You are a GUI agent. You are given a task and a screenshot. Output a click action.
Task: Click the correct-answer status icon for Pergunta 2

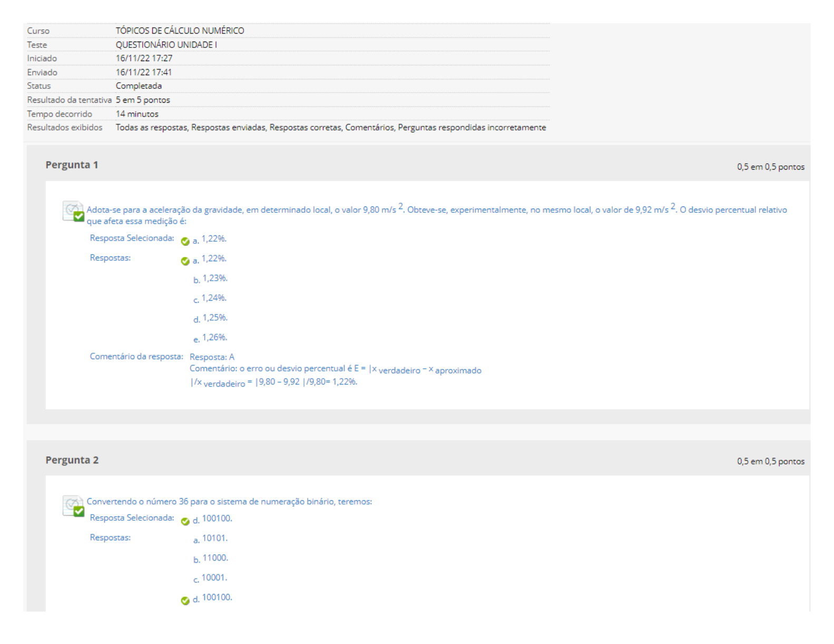(x=73, y=506)
